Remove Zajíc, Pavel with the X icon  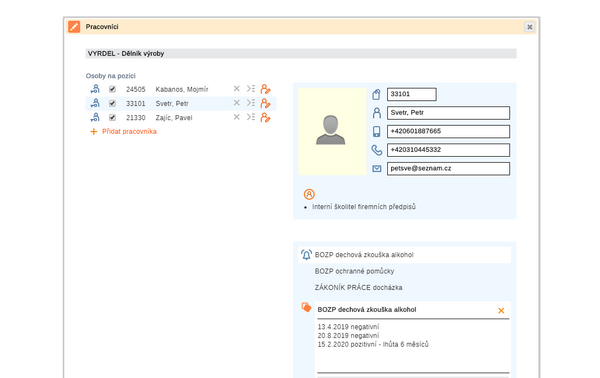[x=236, y=117]
